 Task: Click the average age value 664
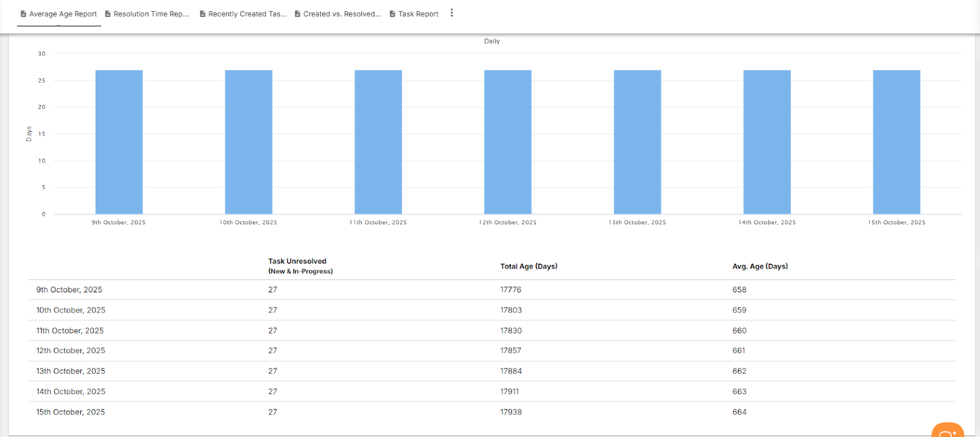pos(739,412)
